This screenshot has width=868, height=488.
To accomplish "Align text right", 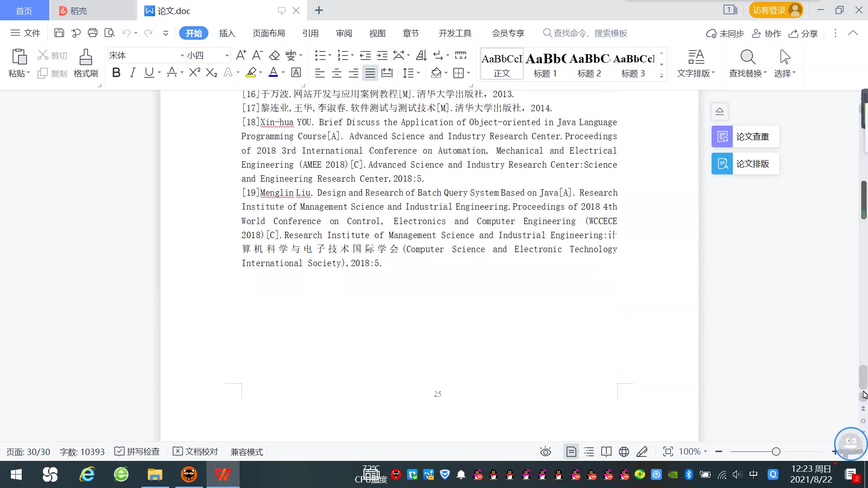I will [x=354, y=73].
